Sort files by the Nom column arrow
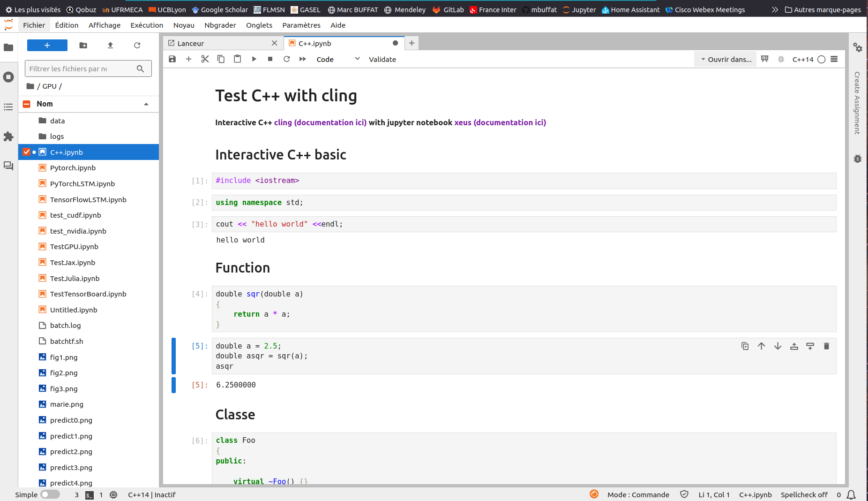 146,104
